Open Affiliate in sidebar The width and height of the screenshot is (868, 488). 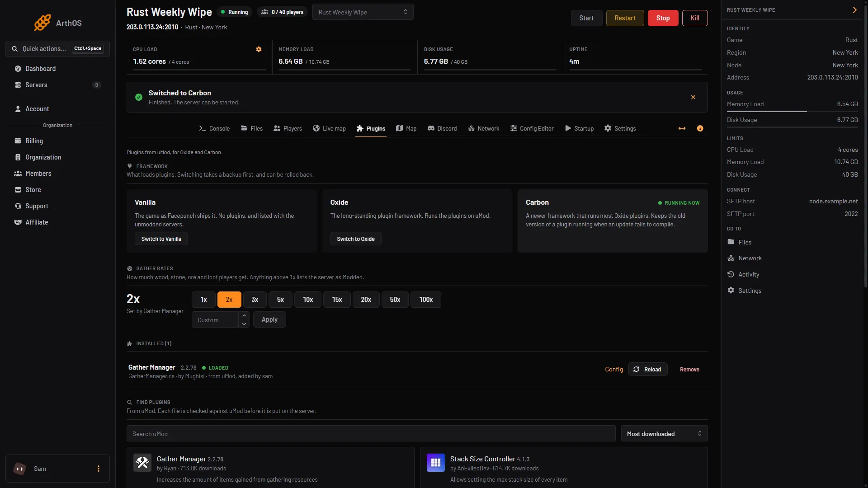point(57,222)
